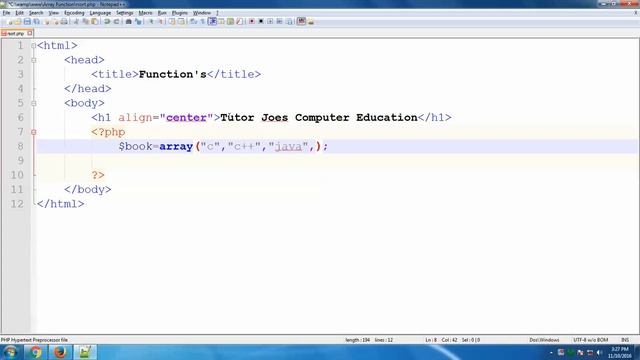
Task: Click the Ln : 8 Col : 42 status text
Action: click(441, 340)
